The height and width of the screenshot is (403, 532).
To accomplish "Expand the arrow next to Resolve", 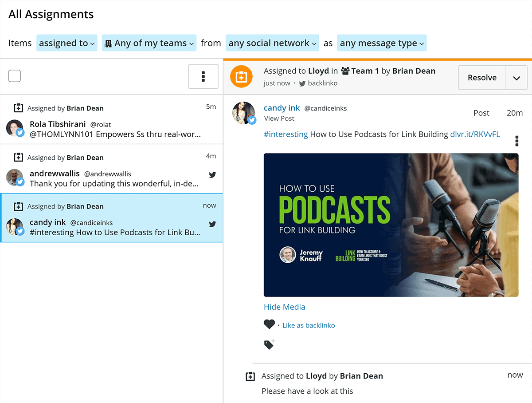I will [516, 78].
